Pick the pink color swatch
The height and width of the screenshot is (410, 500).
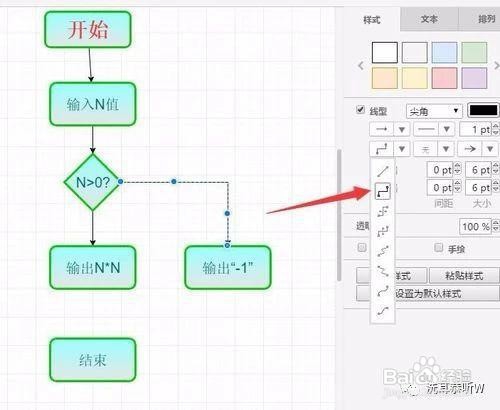[x=444, y=78]
